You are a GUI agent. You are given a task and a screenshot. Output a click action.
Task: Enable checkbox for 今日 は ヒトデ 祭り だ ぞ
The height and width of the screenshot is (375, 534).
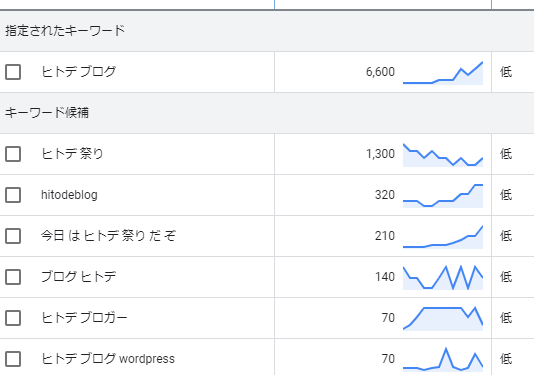click(13, 236)
